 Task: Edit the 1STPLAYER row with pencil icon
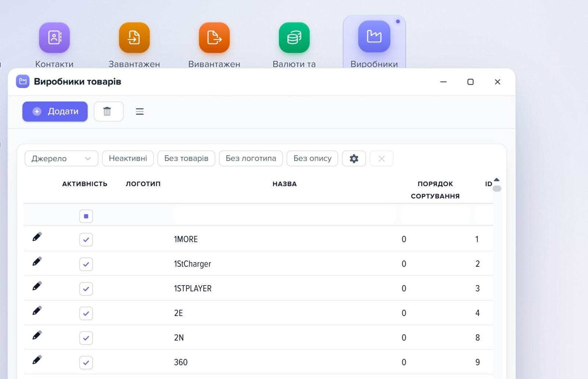(x=37, y=286)
